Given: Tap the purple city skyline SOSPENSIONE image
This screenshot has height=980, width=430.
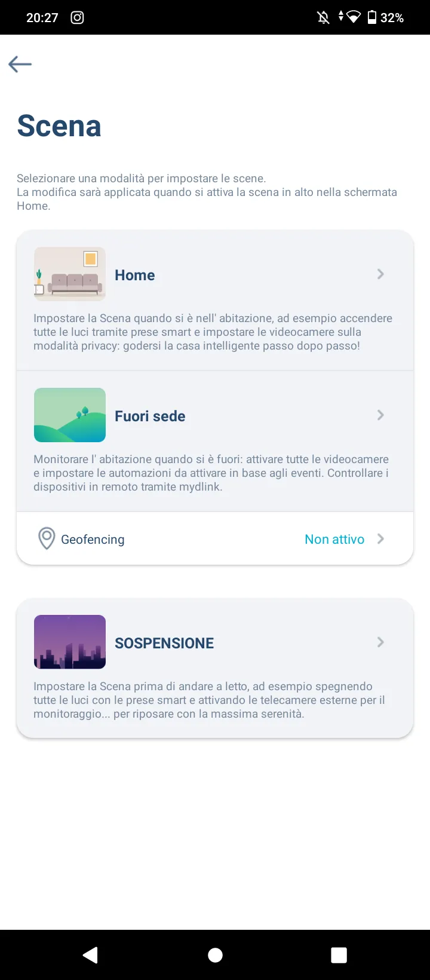Looking at the screenshot, I should [70, 642].
